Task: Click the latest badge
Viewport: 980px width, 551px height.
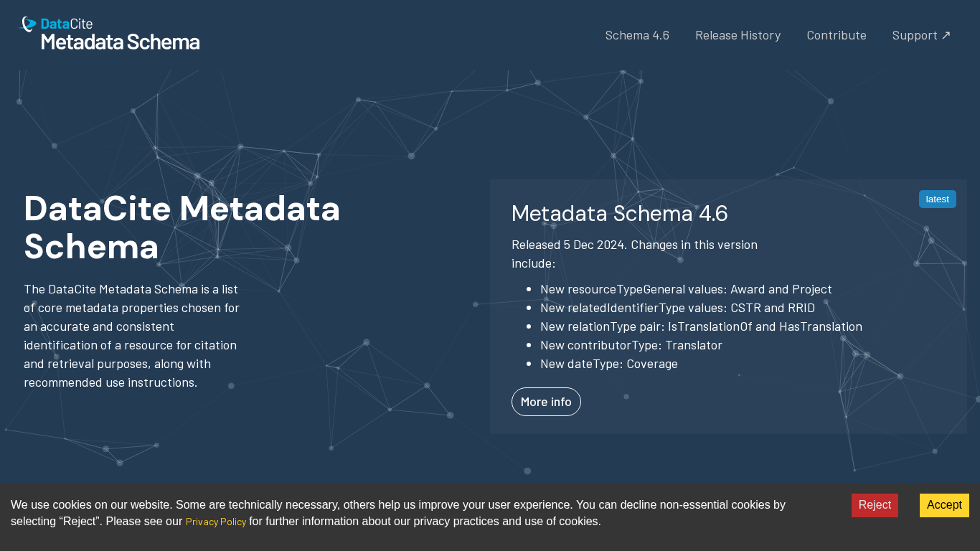Action: pyautogui.click(x=937, y=199)
